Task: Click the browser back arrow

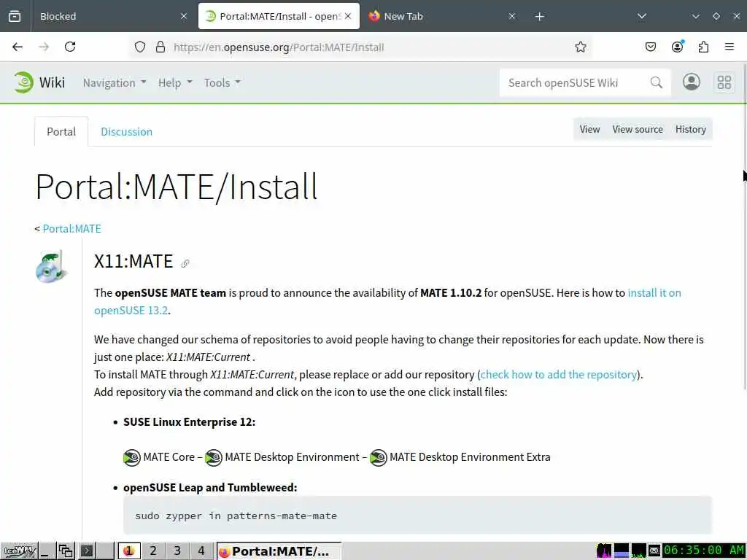Action: (18, 47)
